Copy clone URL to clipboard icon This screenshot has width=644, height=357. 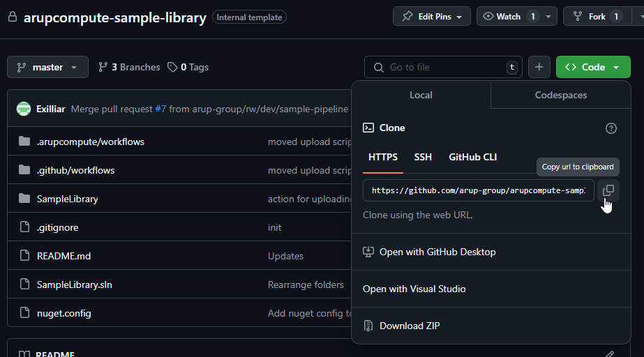coord(608,190)
